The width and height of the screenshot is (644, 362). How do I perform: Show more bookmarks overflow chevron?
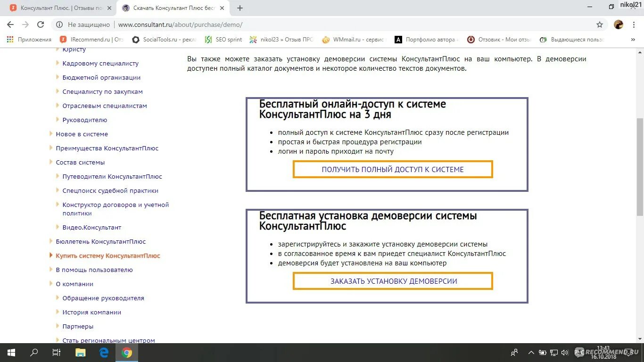click(x=633, y=40)
